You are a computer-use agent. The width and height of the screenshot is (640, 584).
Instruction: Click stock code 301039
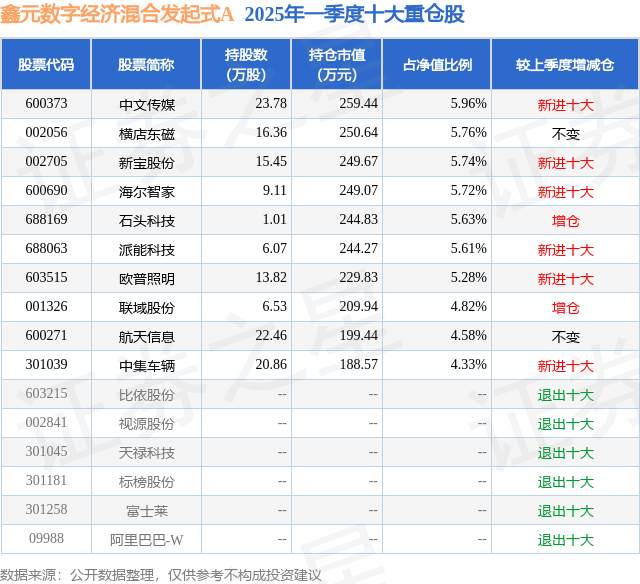[x=46, y=364]
